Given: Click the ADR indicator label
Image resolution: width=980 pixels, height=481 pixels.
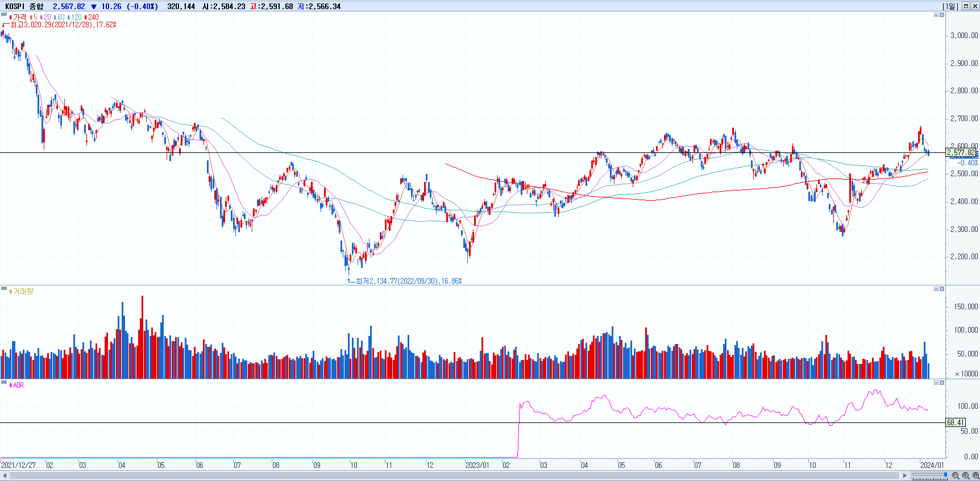Looking at the screenshot, I should pyautogui.click(x=18, y=385).
